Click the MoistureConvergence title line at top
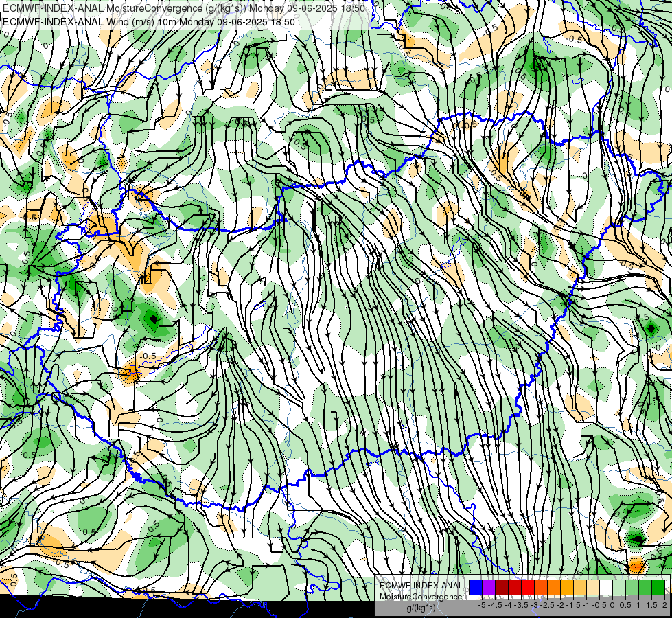Image resolution: width=672 pixels, height=618 pixels. pos(184,8)
